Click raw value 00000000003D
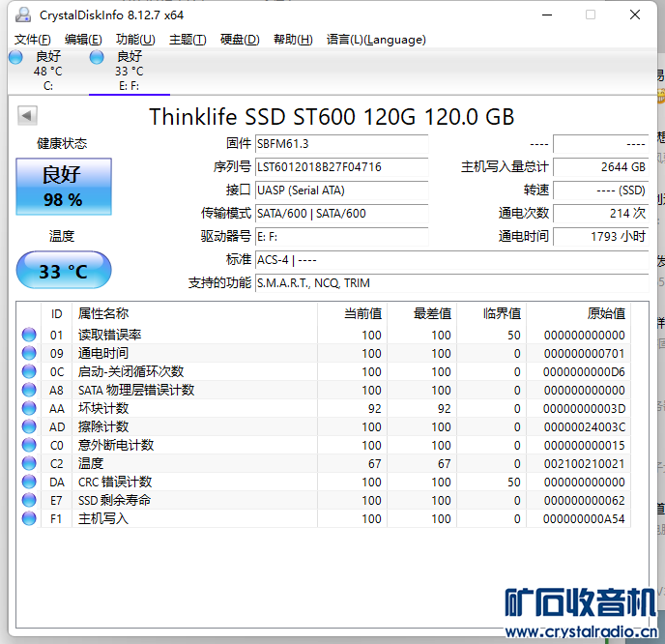The height and width of the screenshot is (644, 665). click(585, 409)
